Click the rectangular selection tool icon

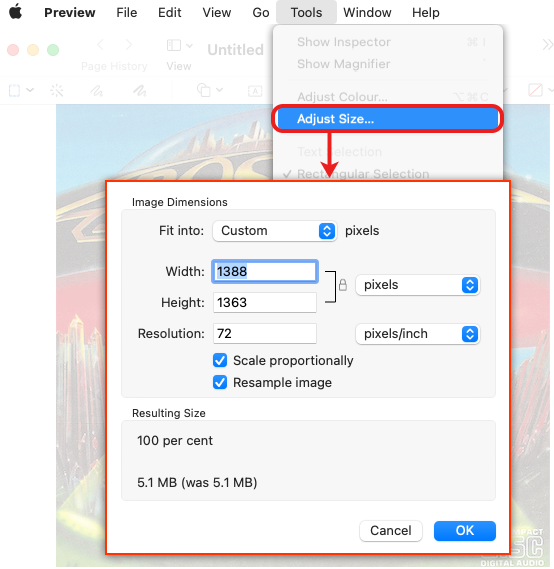14,90
